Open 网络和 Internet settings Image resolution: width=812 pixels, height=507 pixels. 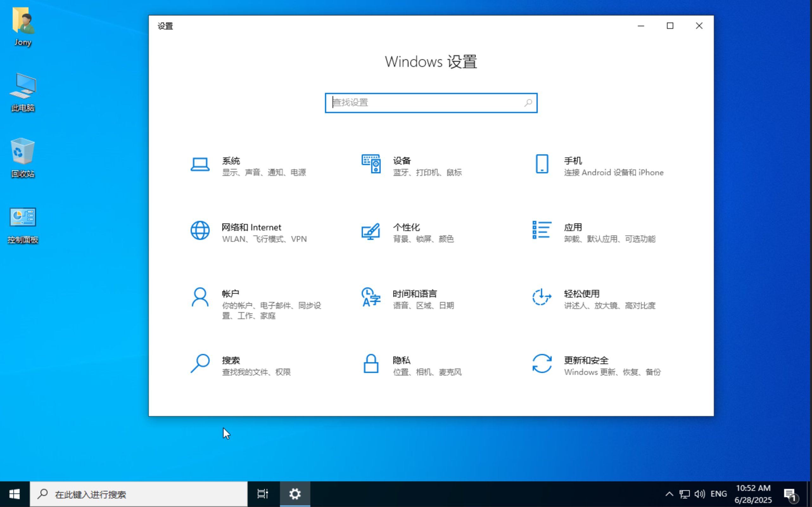click(x=251, y=232)
